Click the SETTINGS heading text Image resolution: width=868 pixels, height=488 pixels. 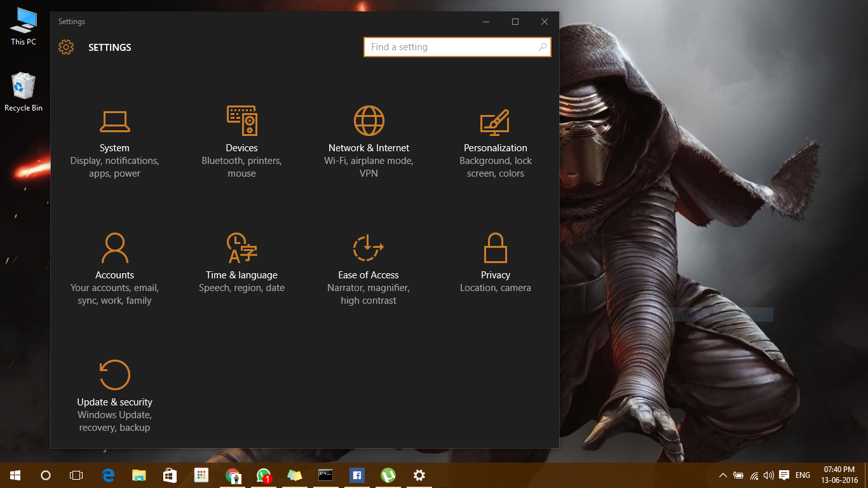pyautogui.click(x=110, y=48)
